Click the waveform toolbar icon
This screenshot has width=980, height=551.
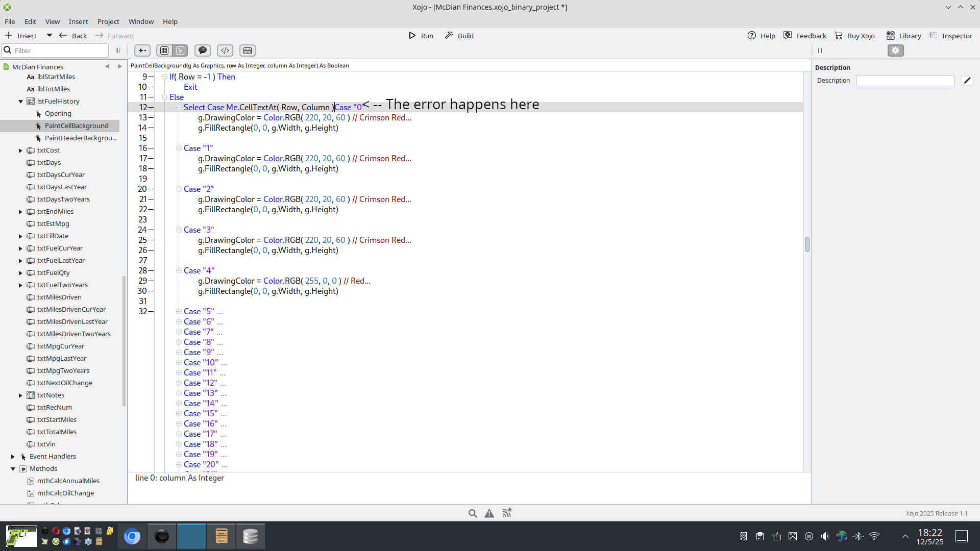click(x=248, y=51)
